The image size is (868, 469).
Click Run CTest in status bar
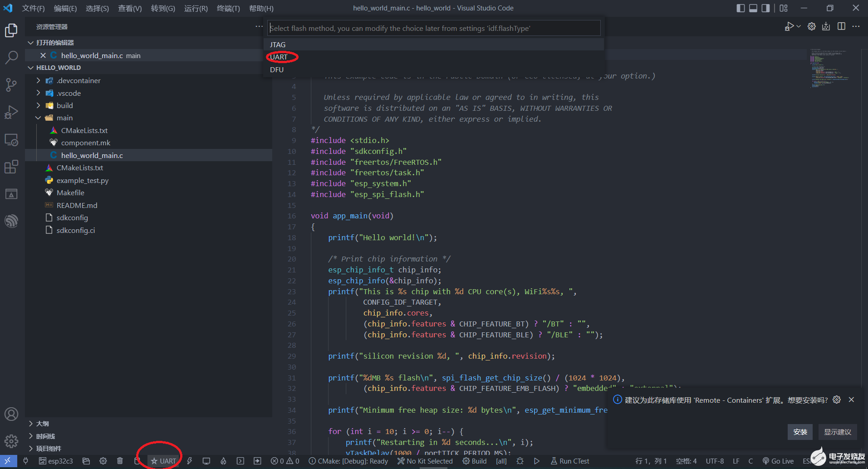click(x=570, y=461)
